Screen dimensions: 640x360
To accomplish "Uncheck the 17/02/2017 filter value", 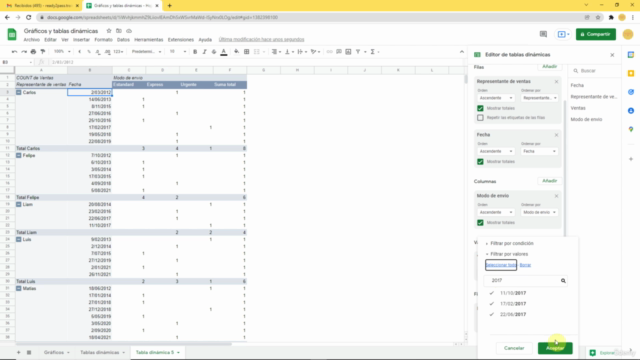I will (x=492, y=304).
